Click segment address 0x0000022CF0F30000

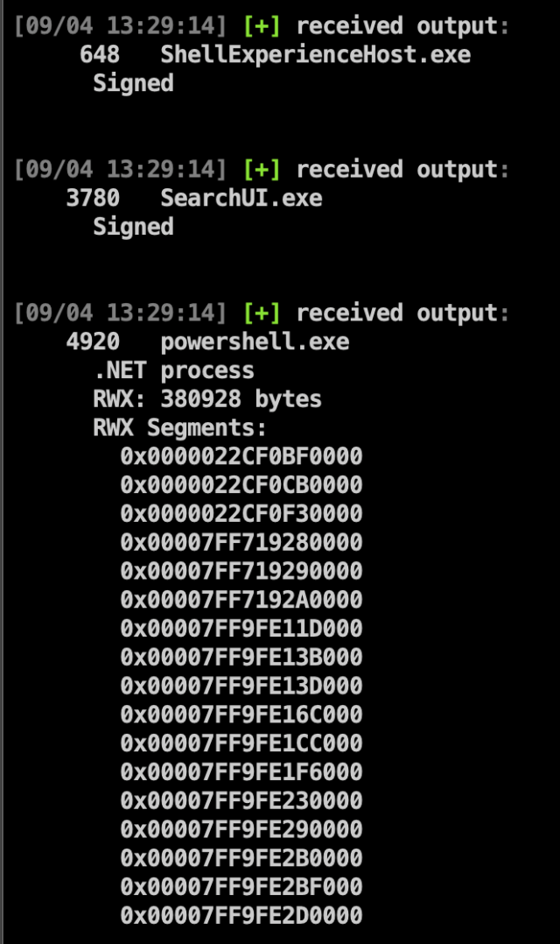click(x=241, y=514)
